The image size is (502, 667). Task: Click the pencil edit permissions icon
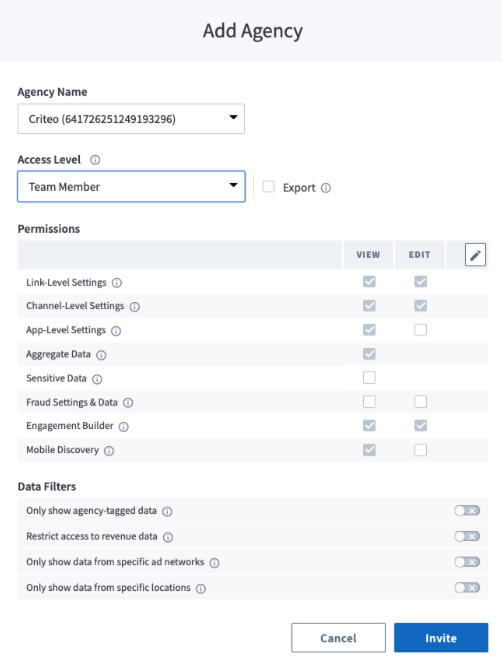pos(475,255)
